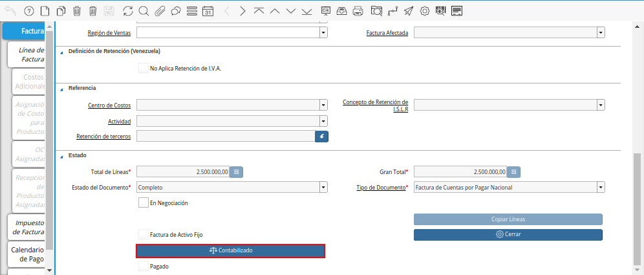
Task: Open Línea de Factura tab
Action: (26, 54)
